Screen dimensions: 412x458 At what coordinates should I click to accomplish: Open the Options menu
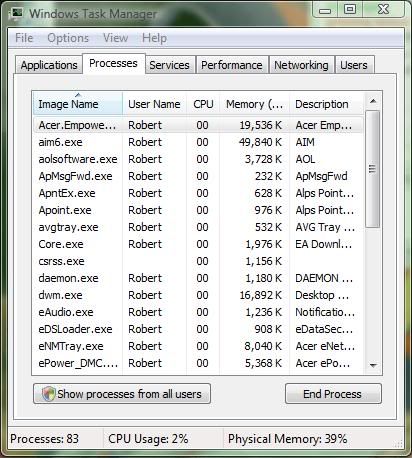68,38
